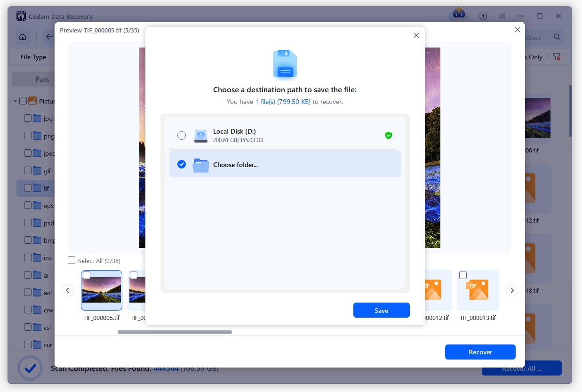Click the upload/update icon in title bar
Image resolution: width=582 pixels, height=392 pixels.
pyautogui.click(x=483, y=16)
